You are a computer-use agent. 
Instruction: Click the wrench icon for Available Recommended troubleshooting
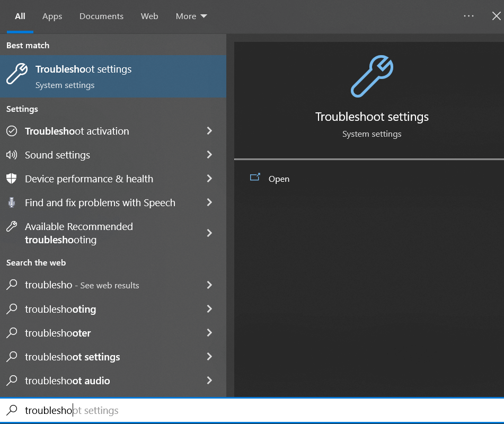pyautogui.click(x=12, y=227)
